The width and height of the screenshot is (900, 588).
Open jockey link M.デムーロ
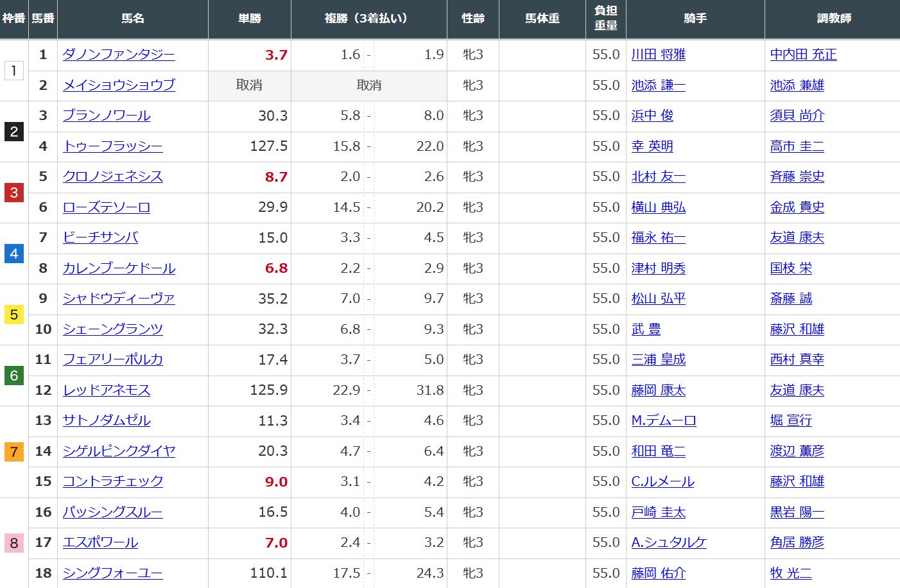(x=663, y=420)
